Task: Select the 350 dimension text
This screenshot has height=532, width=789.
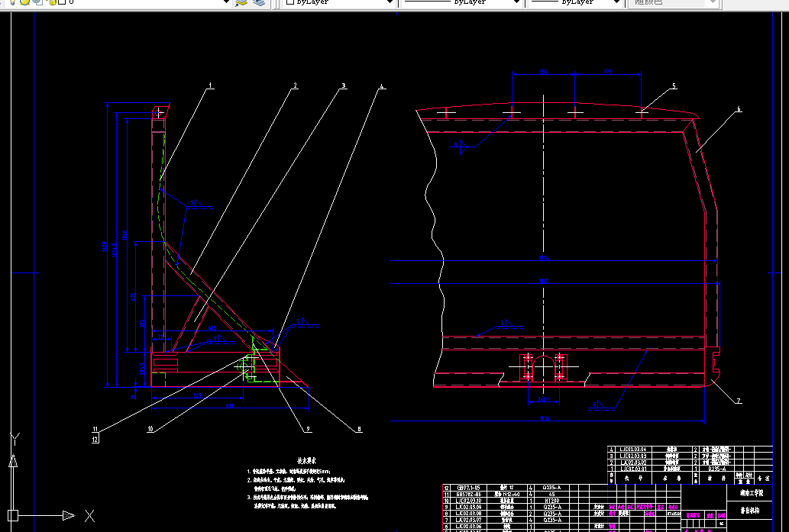Action: [x=544, y=72]
